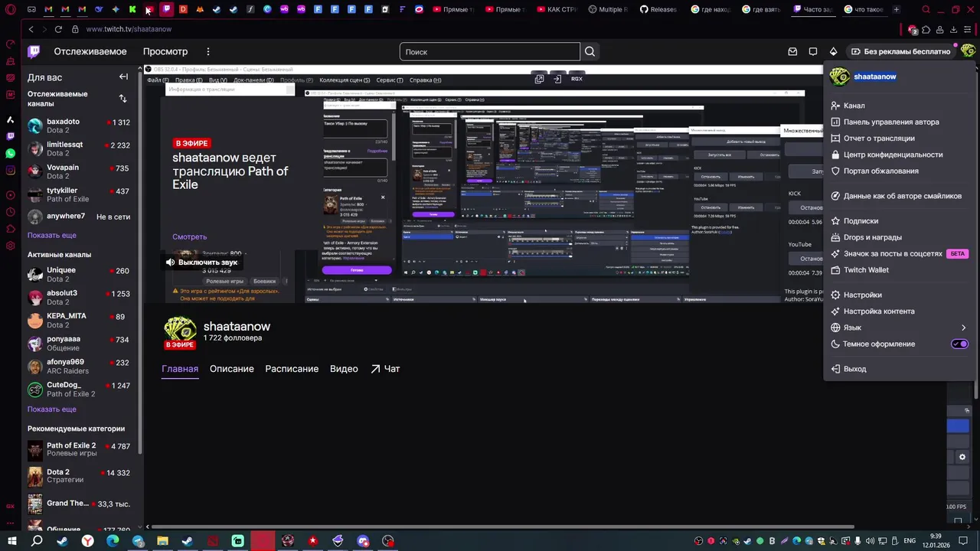Switch to the 'Multiple R' browser tab

click(x=608, y=9)
